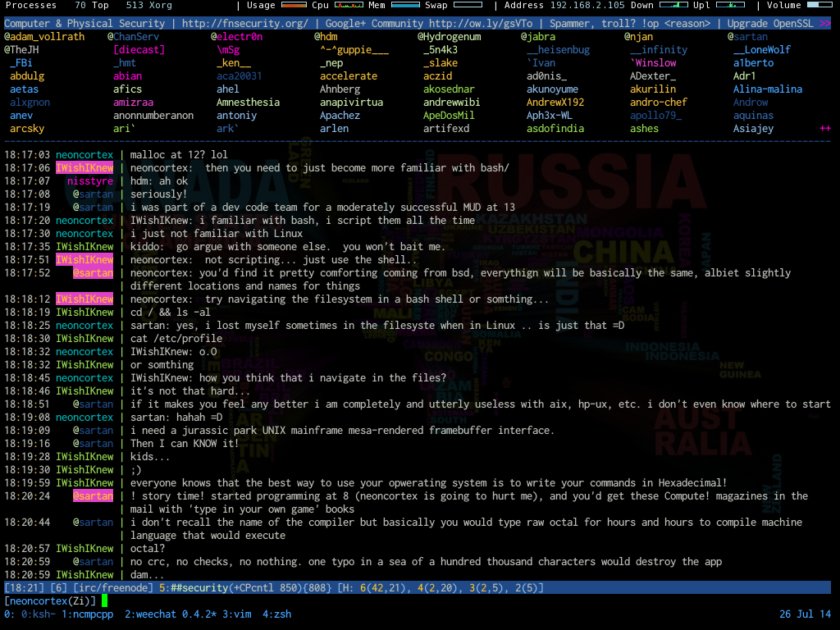Viewport: 840px width, 630px height.
Task: Click the Mem usage bar
Action: pos(405,5)
